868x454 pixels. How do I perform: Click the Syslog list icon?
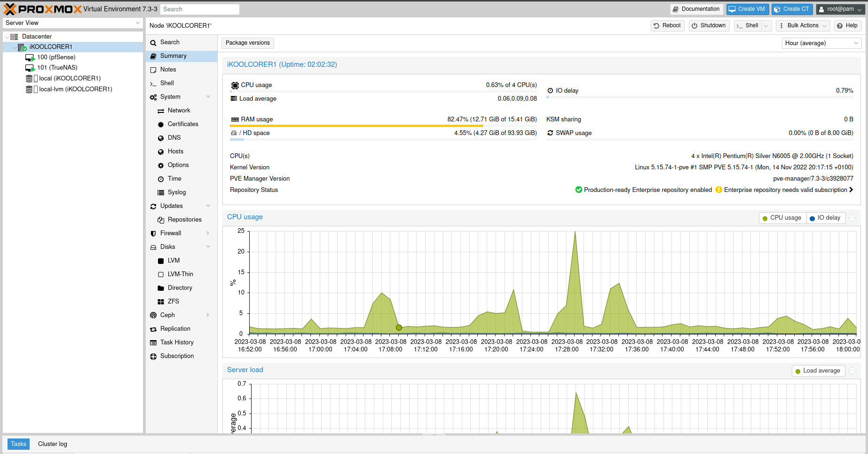click(x=161, y=193)
